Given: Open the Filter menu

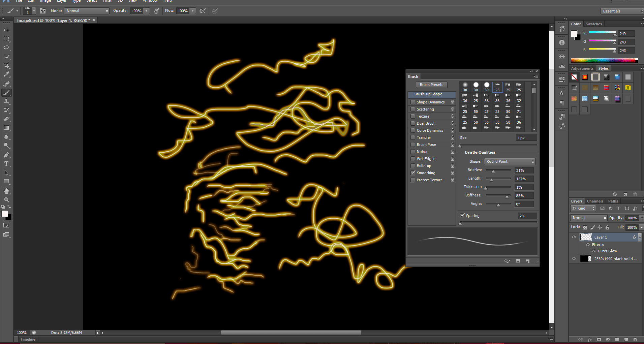Looking at the screenshot, I should pyautogui.click(x=108, y=1).
